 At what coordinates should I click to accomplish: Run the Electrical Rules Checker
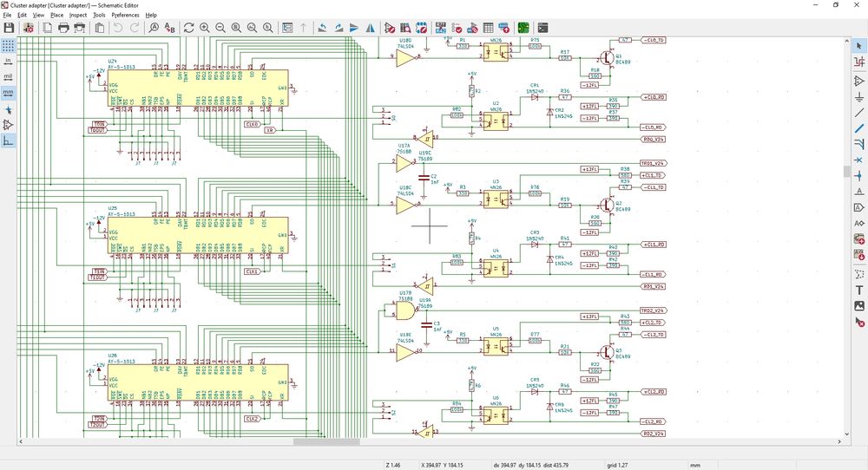pos(457,28)
